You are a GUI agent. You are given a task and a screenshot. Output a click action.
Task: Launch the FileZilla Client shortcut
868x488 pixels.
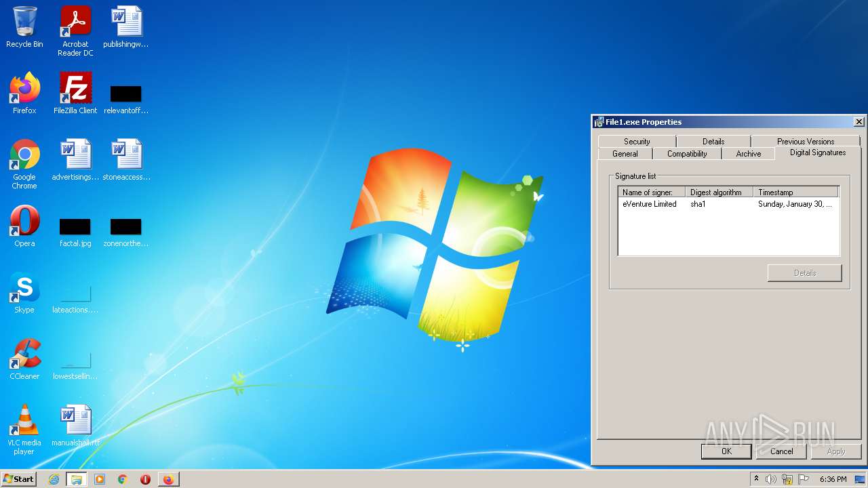tap(75, 94)
